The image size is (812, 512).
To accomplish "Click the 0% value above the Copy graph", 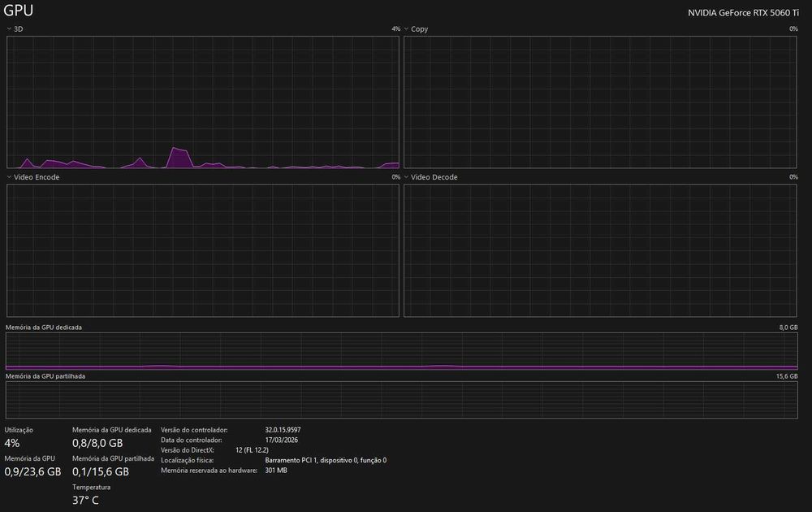I will [x=793, y=29].
